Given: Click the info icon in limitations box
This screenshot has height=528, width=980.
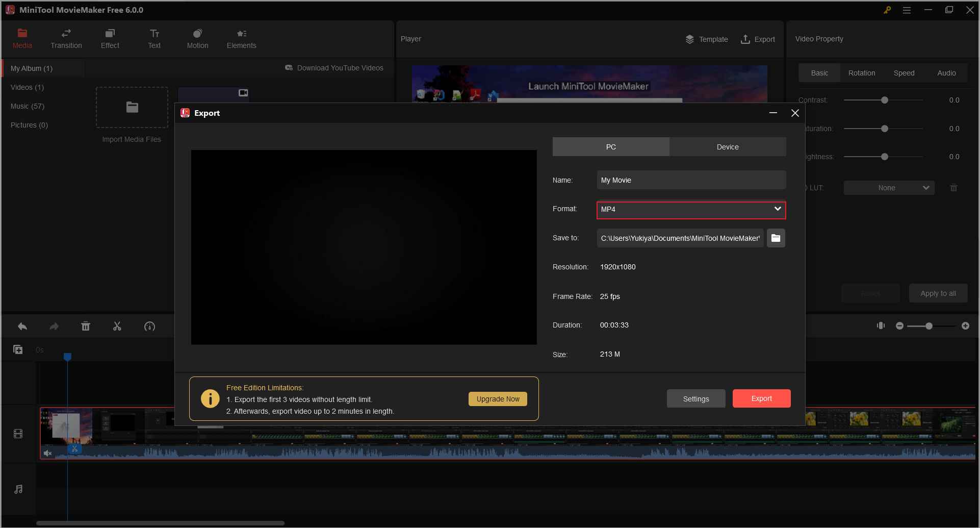Looking at the screenshot, I should [x=210, y=398].
